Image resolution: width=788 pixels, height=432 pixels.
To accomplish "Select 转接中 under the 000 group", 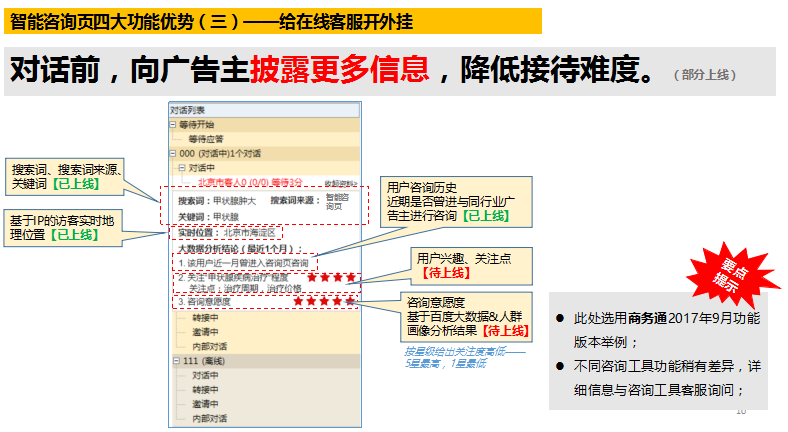I will point(206,318).
